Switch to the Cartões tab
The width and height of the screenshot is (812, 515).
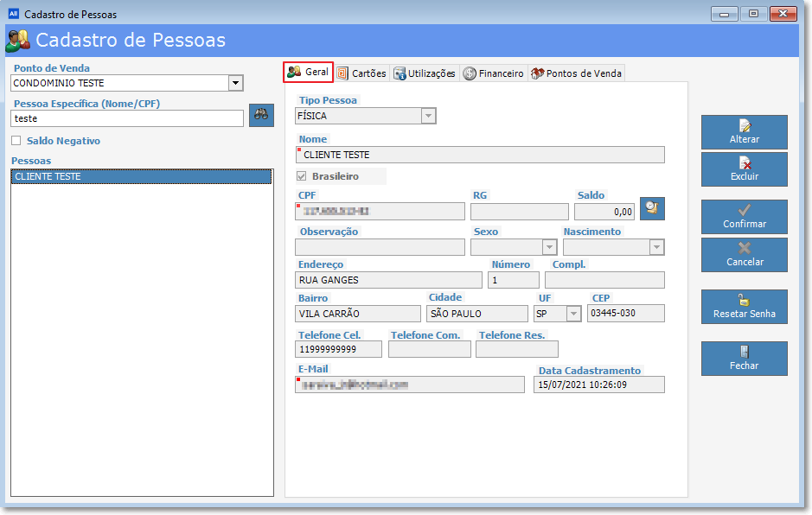361,73
